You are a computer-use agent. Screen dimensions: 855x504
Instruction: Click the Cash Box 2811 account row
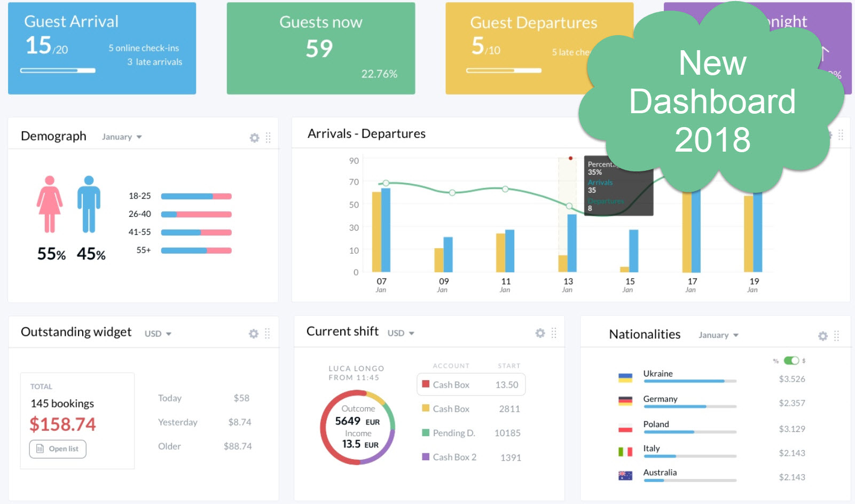click(471, 409)
